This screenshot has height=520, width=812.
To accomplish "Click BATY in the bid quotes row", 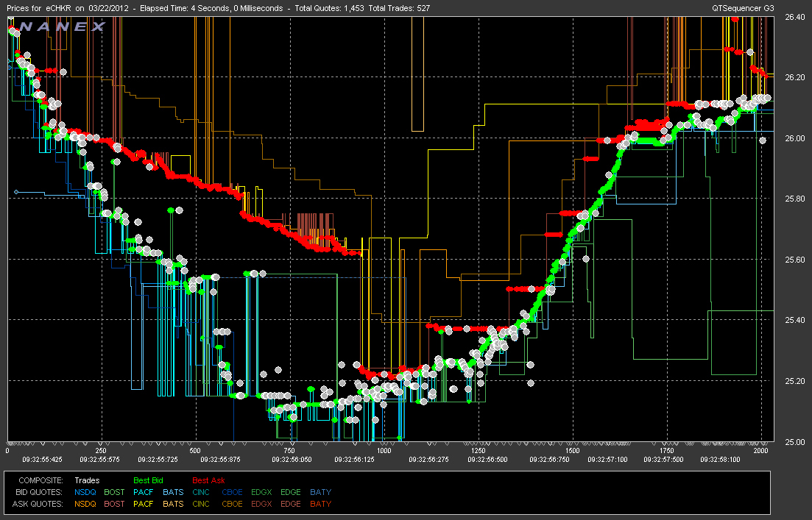I will coord(320,492).
